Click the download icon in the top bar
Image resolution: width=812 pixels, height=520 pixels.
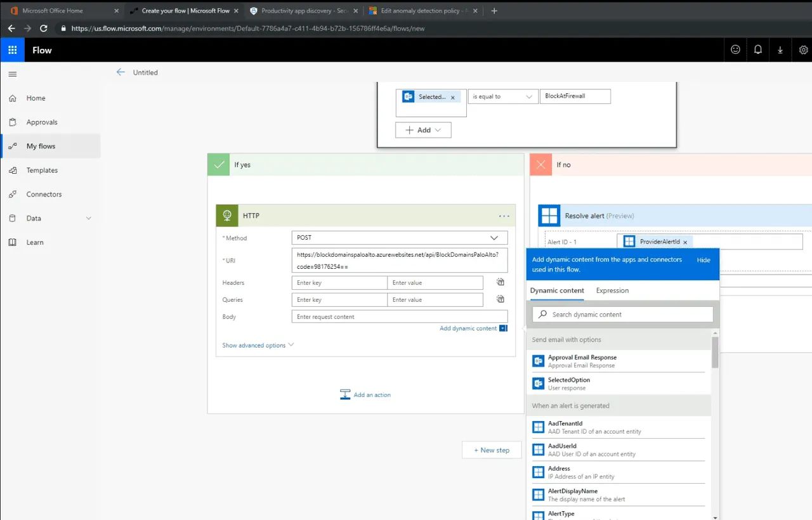[x=780, y=49]
